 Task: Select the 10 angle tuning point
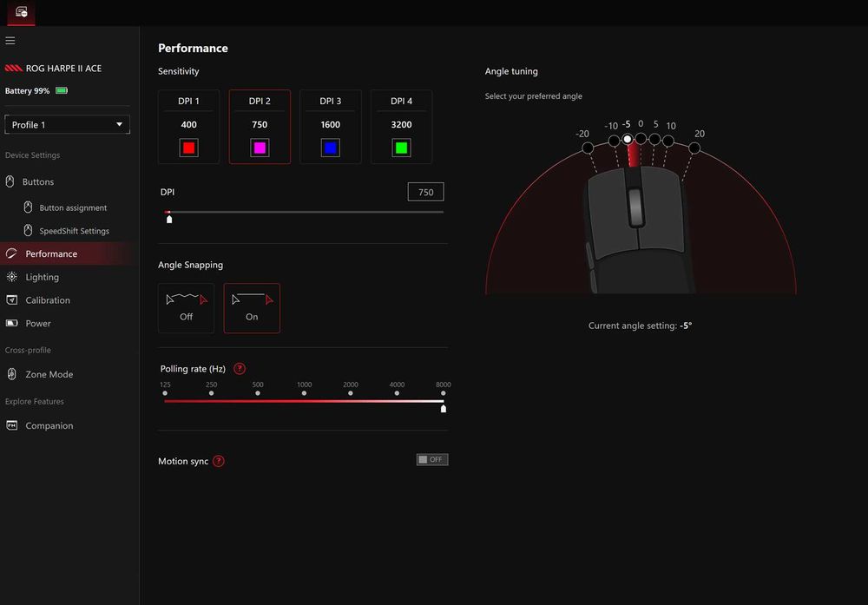coord(668,141)
